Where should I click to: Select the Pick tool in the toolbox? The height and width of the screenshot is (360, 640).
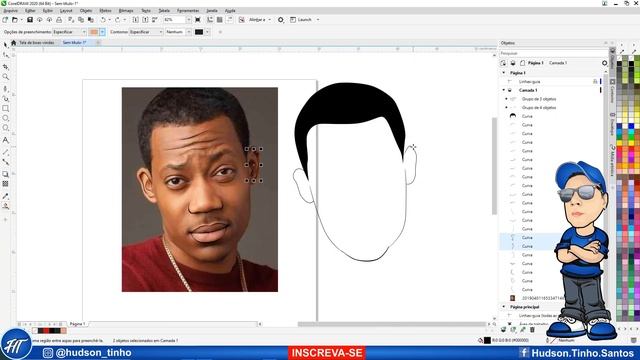(x=5, y=45)
